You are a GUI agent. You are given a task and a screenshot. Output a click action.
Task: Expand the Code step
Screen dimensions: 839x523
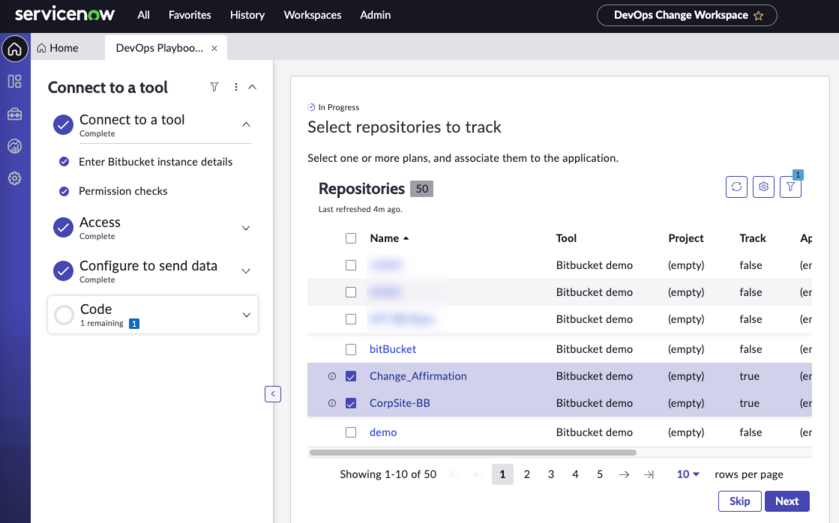coord(246,315)
